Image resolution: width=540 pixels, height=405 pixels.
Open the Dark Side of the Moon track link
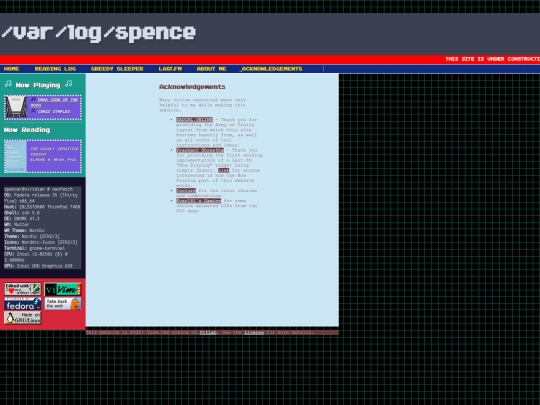pyautogui.click(x=54, y=102)
